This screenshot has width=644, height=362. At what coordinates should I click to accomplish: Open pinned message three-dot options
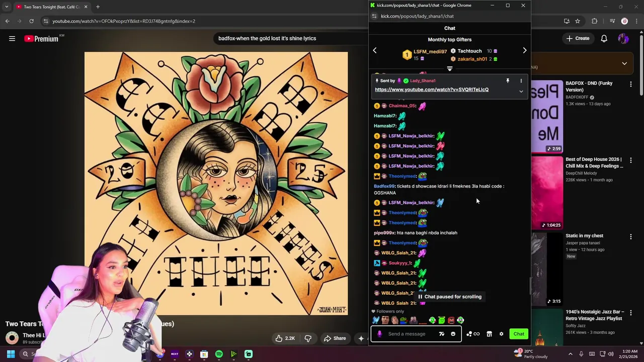[x=521, y=80]
